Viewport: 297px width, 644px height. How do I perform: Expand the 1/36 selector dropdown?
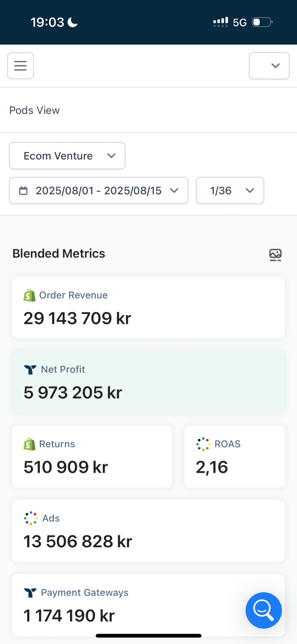[x=230, y=191]
